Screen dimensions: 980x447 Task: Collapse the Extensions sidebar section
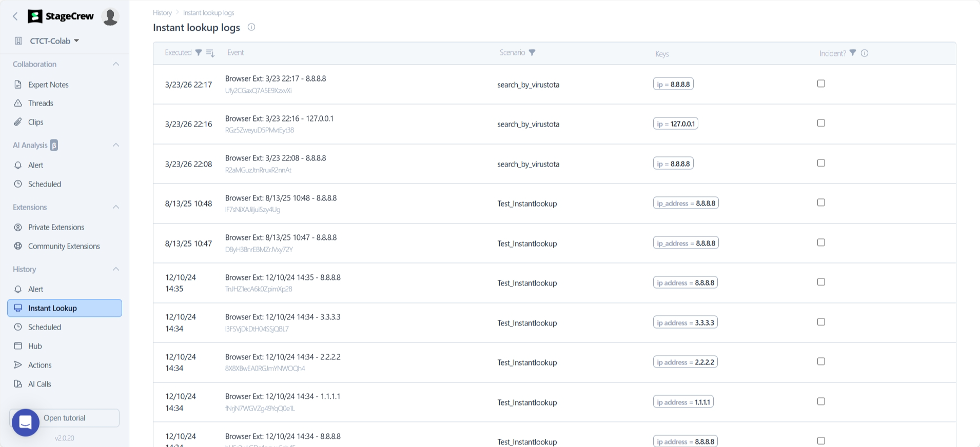tap(116, 207)
